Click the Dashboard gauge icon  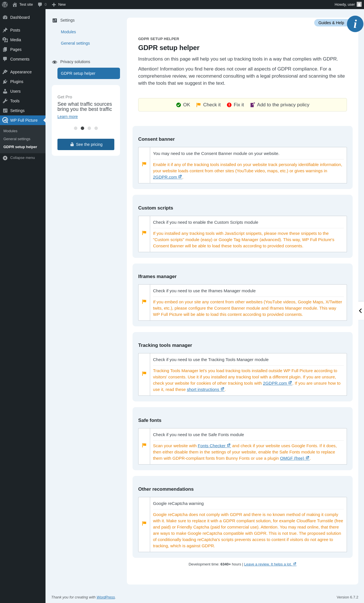[x=5, y=17]
